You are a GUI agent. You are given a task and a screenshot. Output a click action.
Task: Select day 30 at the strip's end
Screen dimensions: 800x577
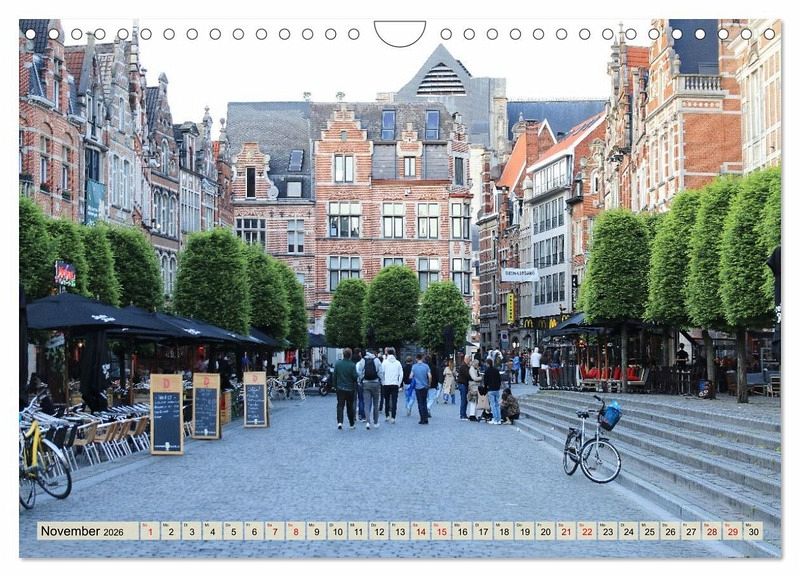coord(753,531)
